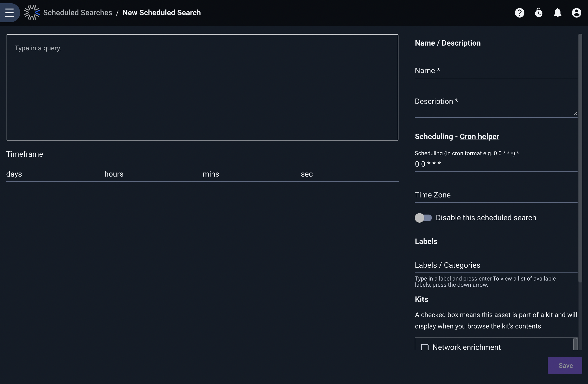The width and height of the screenshot is (588, 384).
Task: Focus the query text area
Action: pos(202,87)
